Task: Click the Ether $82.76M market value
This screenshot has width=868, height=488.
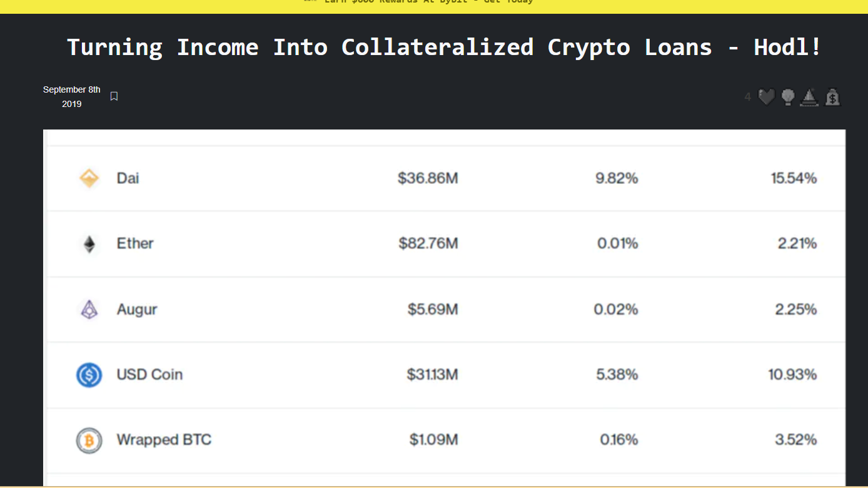Action: coord(428,243)
